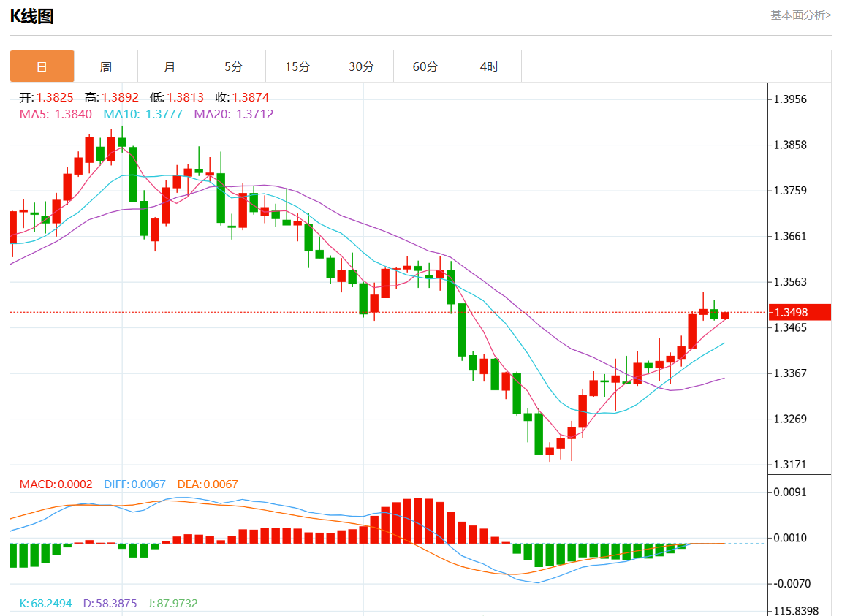Image resolution: width=842 pixels, height=616 pixels.
Task: Click the MACD axis label 0.0010
Action: [x=790, y=538]
